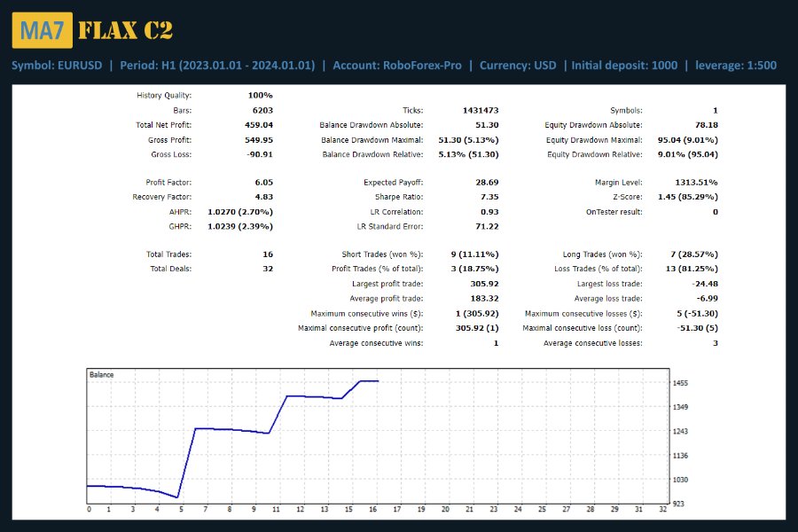
Task: Click the Balance label in the chart
Action: tap(101, 375)
